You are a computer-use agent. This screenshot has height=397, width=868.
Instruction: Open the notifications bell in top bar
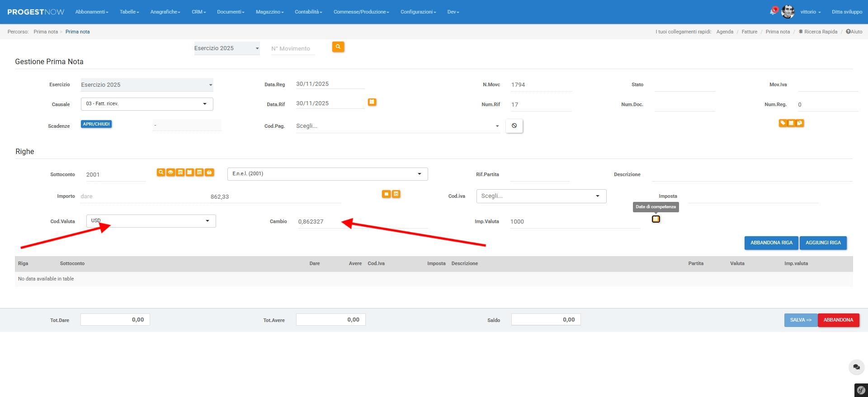(x=773, y=11)
